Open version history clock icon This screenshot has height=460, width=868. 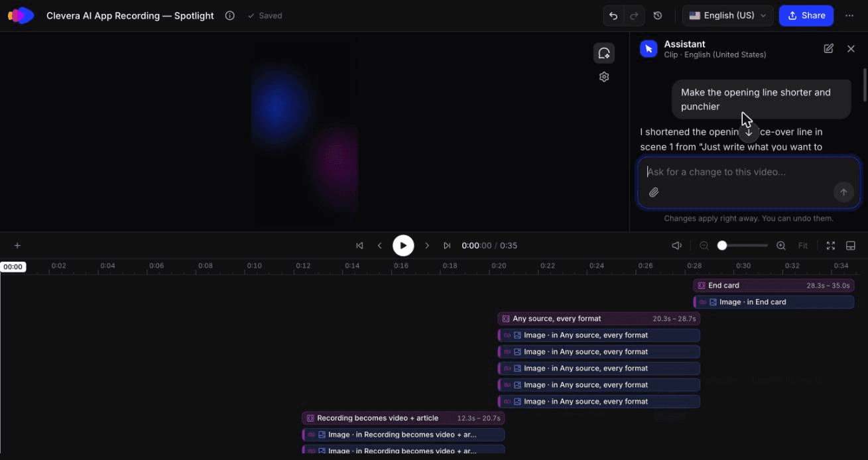tap(658, 16)
